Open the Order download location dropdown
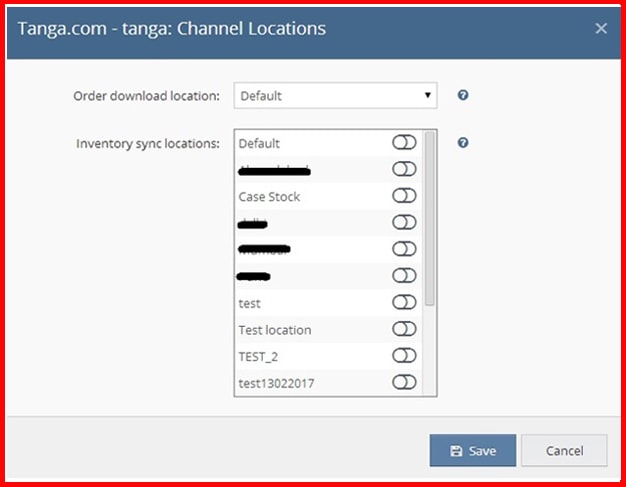The height and width of the screenshot is (487, 626). 335,95
